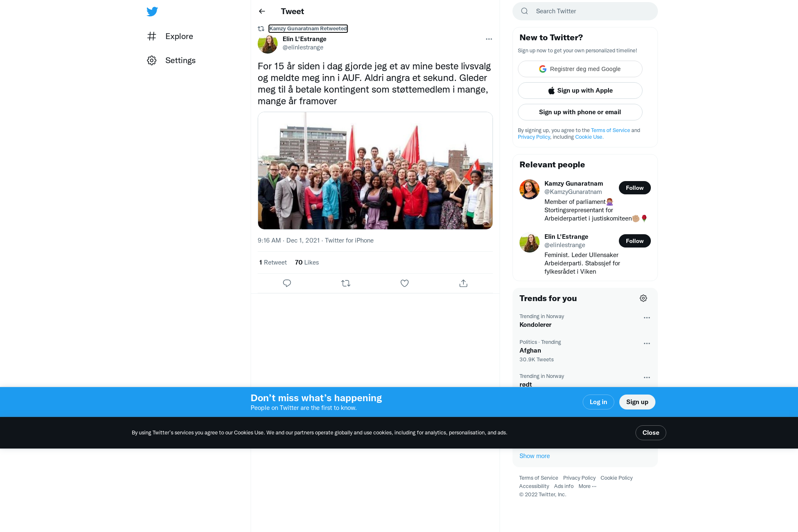798x532 pixels.
Task: Click the reply speech bubble icon
Action: (287, 283)
